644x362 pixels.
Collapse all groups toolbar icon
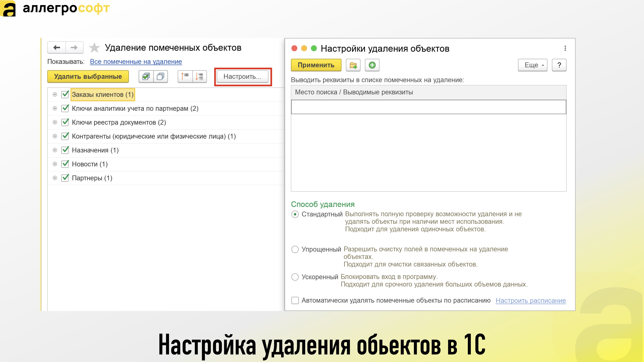click(185, 76)
